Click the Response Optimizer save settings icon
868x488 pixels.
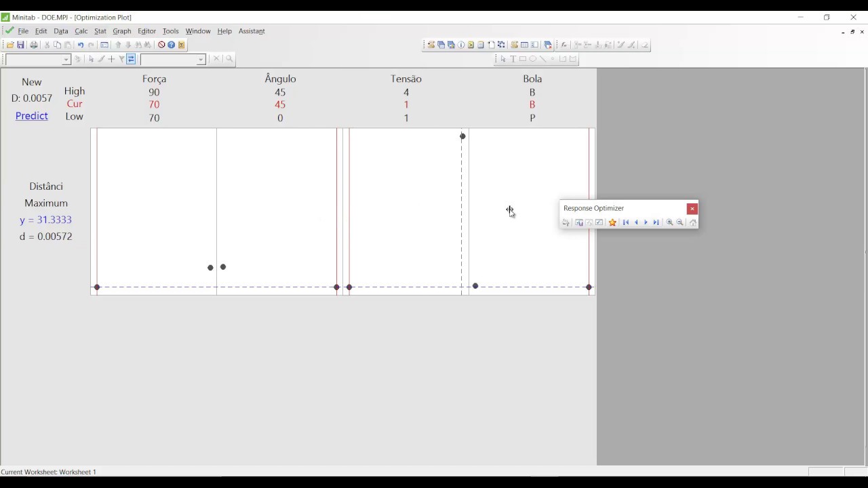click(579, 222)
